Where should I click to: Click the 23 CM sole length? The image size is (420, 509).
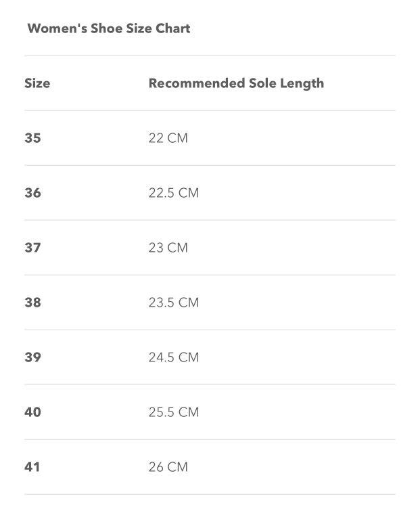click(x=168, y=248)
